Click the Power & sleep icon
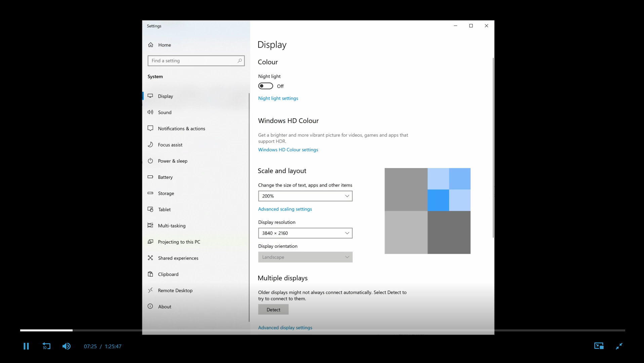This screenshot has width=644, height=363. tap(150, 161)
